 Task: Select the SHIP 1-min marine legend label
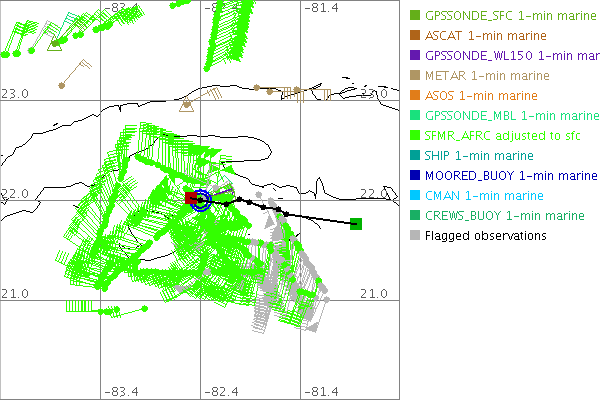point(479,156)
